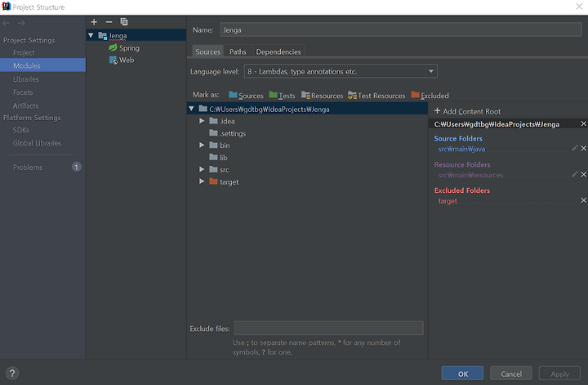
Task: Select the target folder row
Action: tap(307, 182)
